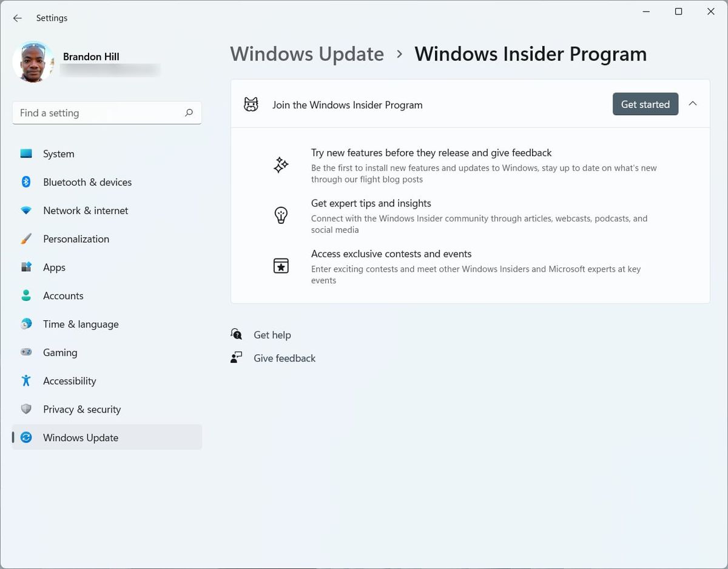Open Personalization settings
The height and width of the screenshot is (569, 728).
click(x=76, y=239)
